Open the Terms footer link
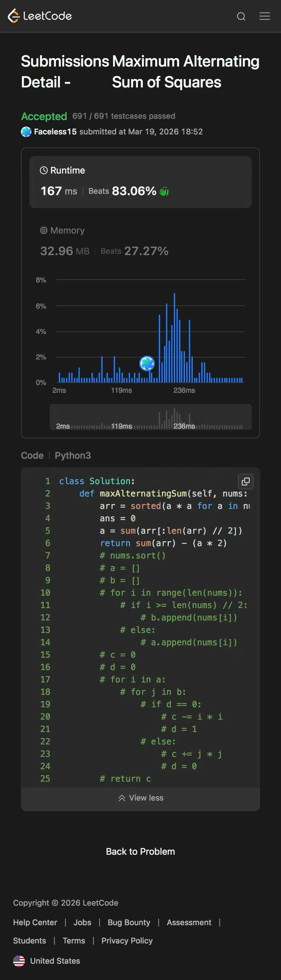 click(x=74, y=941)
